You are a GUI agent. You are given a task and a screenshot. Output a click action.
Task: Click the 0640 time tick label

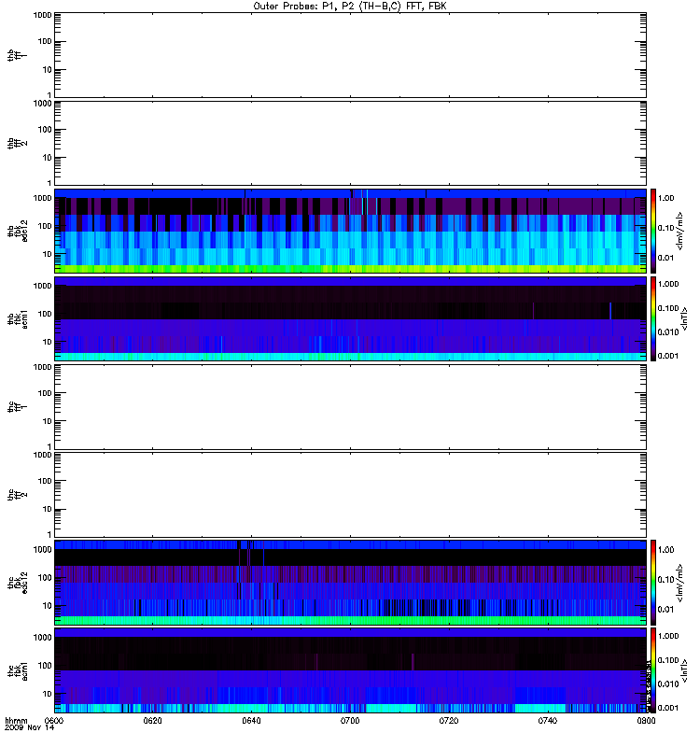tap(251, 721)
